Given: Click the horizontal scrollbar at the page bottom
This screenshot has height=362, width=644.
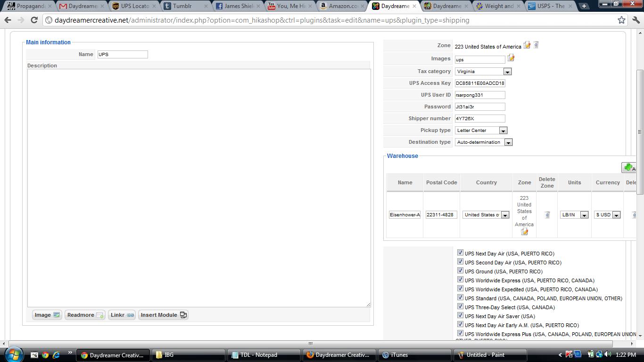Looking at the screenshot, I should pyautogui.click(x=310, y=344).
